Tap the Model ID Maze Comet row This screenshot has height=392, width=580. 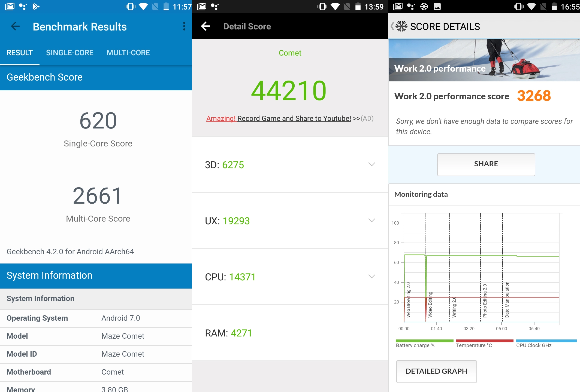pyautogui.click(x=96, y=354)
